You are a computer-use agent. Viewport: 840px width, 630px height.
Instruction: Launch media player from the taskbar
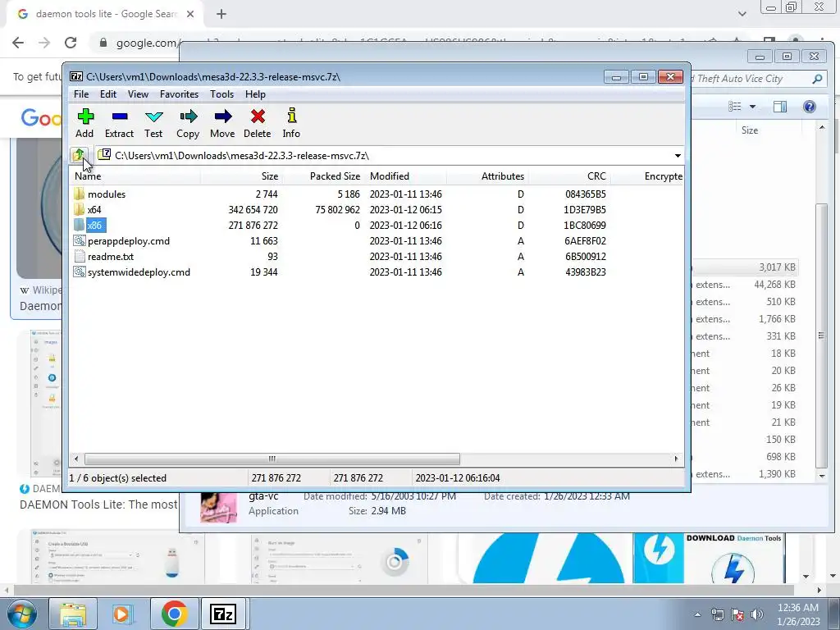123,614
